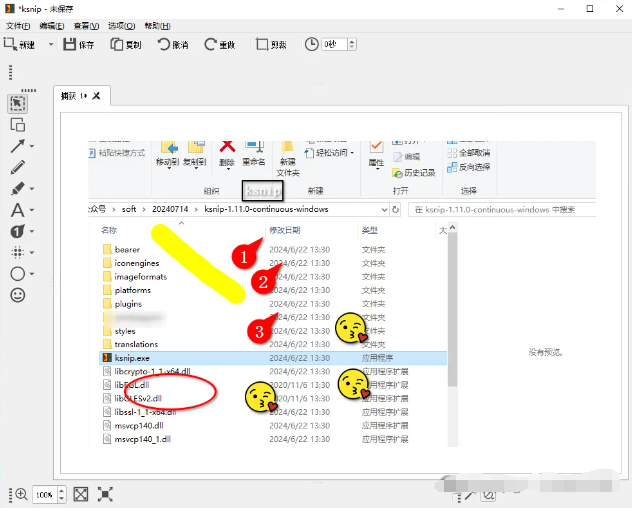
Task: Click the 复制 copy button
Action: 126,44
